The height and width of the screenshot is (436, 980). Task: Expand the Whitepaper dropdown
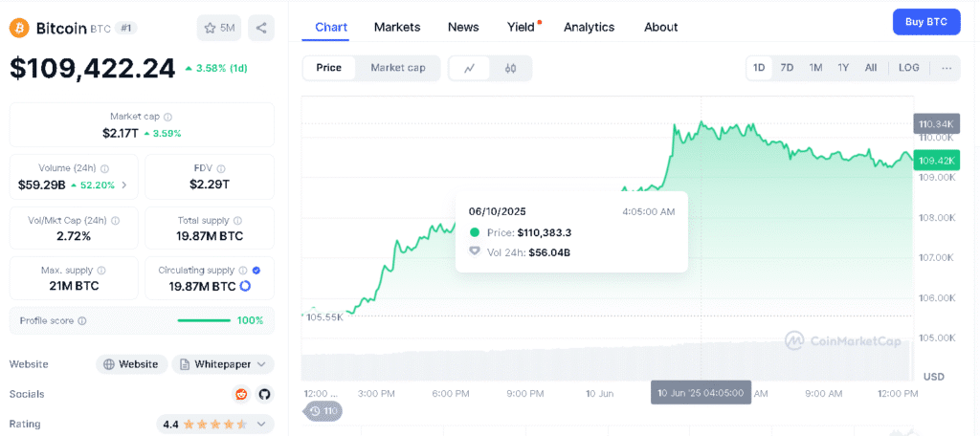point(264,364)
